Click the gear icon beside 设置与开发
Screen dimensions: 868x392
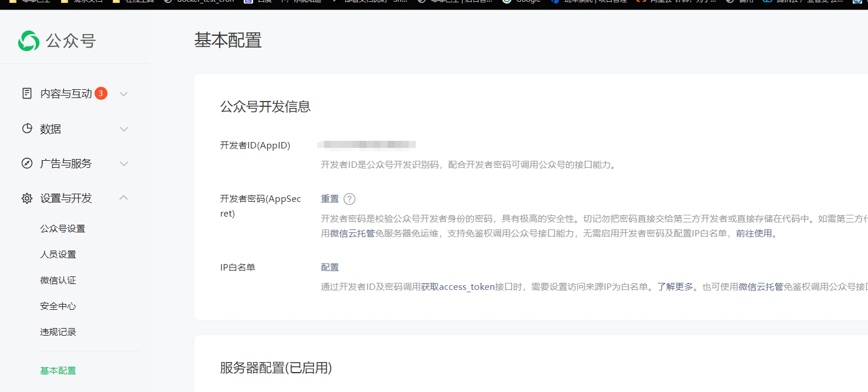tap(27, 198)
